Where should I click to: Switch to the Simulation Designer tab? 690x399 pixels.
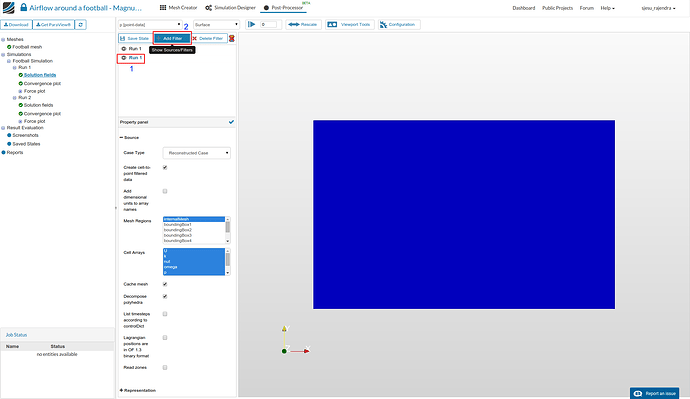pos(230,7)
